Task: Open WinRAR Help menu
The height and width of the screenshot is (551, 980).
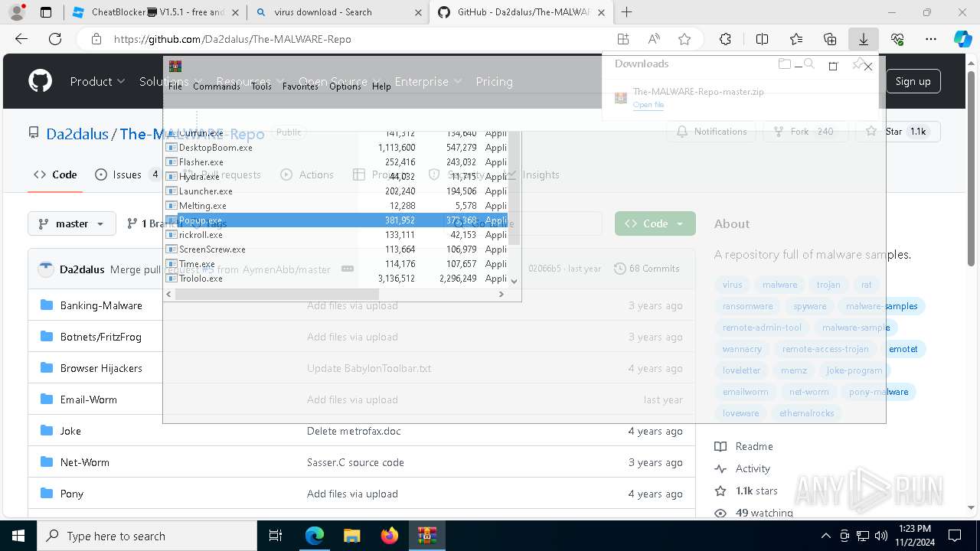Action: click(381, 86)
